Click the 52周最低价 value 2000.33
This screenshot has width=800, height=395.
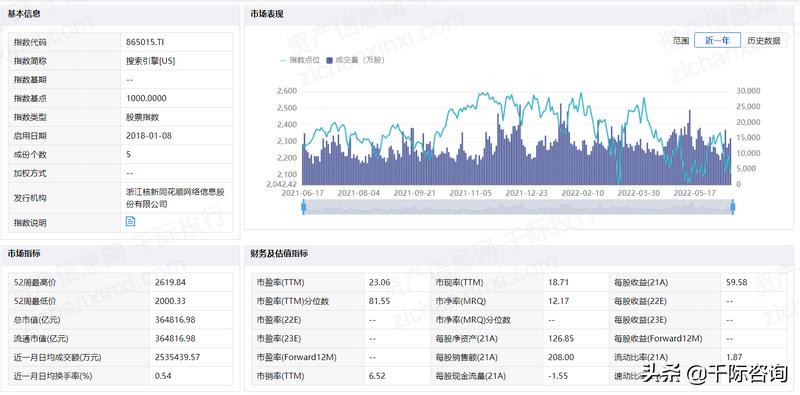point(170,301)
